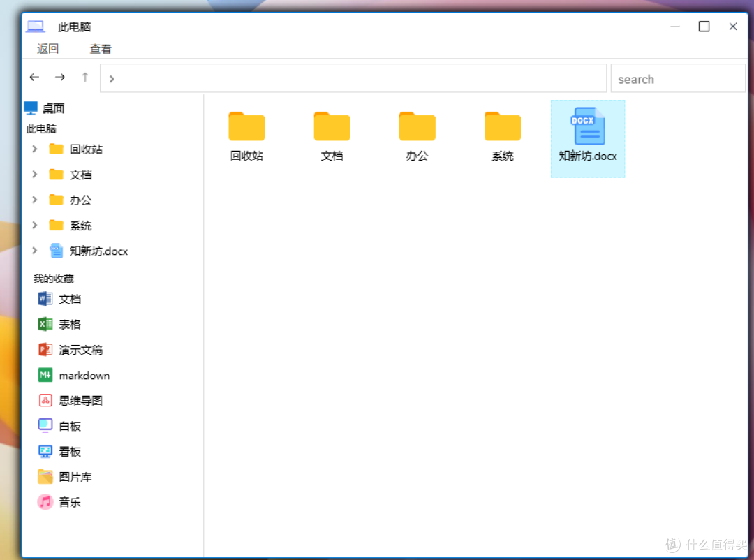Minimize the 此电脑 window
This screenshot has width=754, height=560.
click(x=675, y=27)
